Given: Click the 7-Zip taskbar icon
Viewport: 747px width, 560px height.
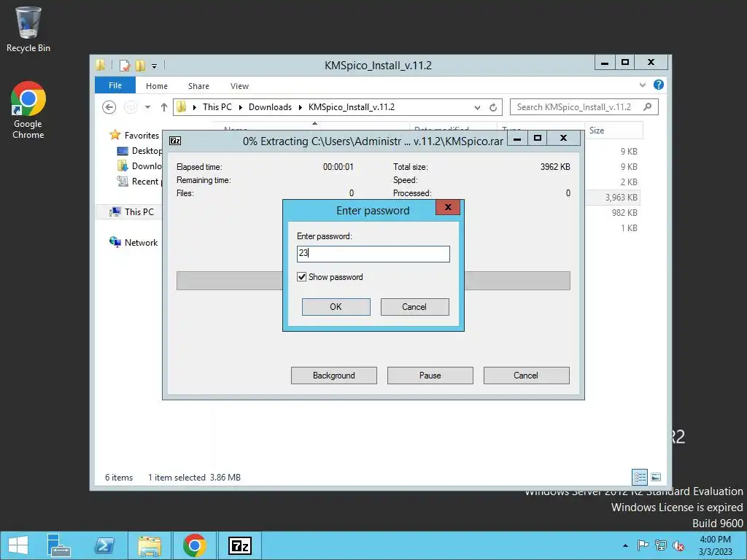Looking at the screenshot, I should tap(239, 545).
